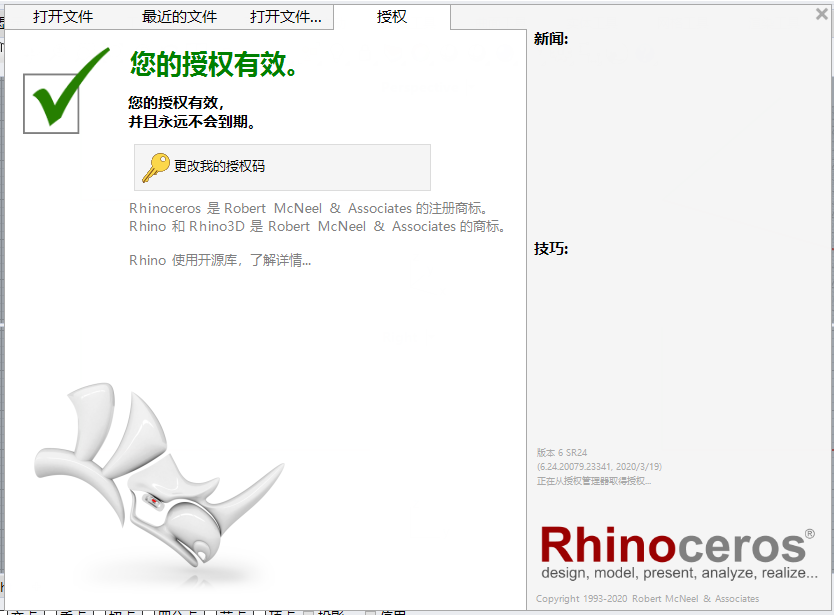Toggle the 顶点 osnap checkbox

[x=264, y=612]
